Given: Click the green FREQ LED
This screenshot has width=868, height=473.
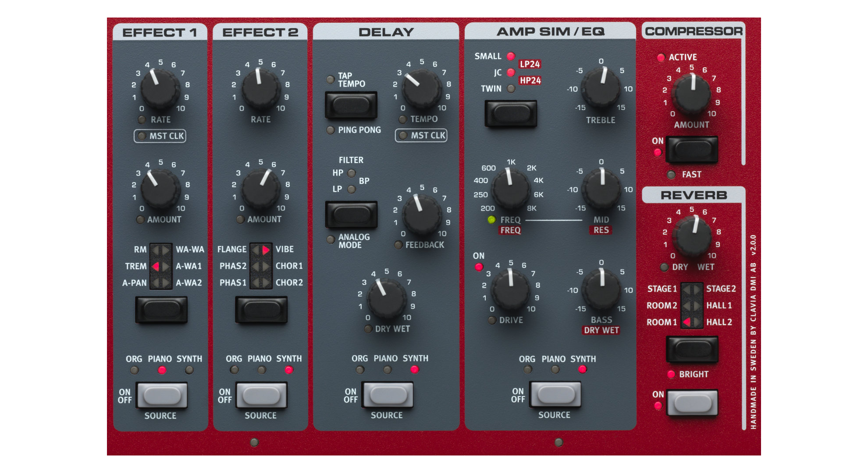Looking at the screenshot, I should pyautogui.click(x=491, y=219).
